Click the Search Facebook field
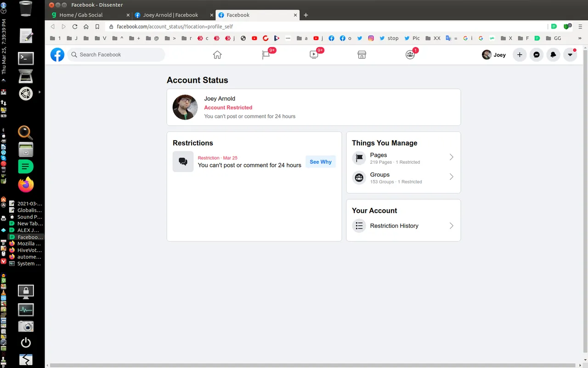Image resolution: width=588 pixels, height=368 pixels. (x=116, y=55)
